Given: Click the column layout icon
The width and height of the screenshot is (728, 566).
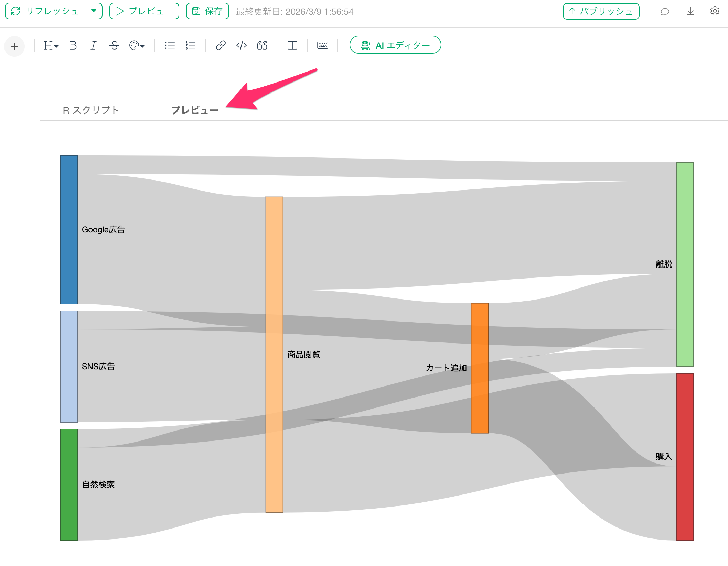Looking at the screenshot, I should coord(292,45).
